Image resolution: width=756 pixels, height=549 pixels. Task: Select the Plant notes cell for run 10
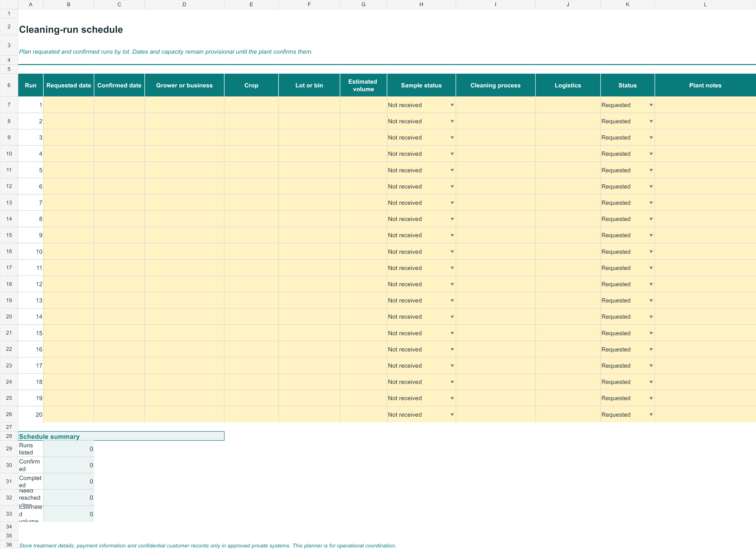click(x=705, y=252)
